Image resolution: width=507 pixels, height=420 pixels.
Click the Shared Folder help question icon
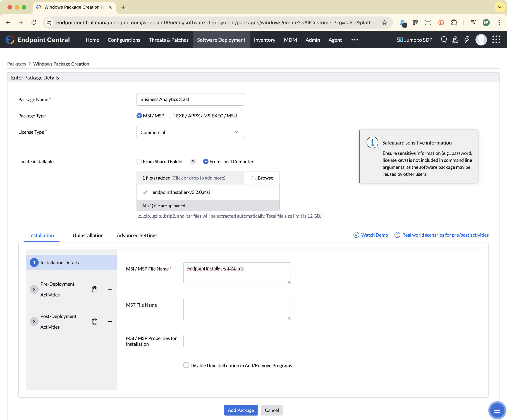193,162
